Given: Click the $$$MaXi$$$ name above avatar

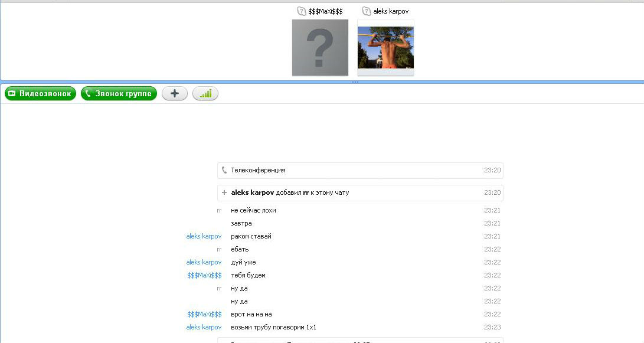Looking at the screenshot, I should click(325, 11).
